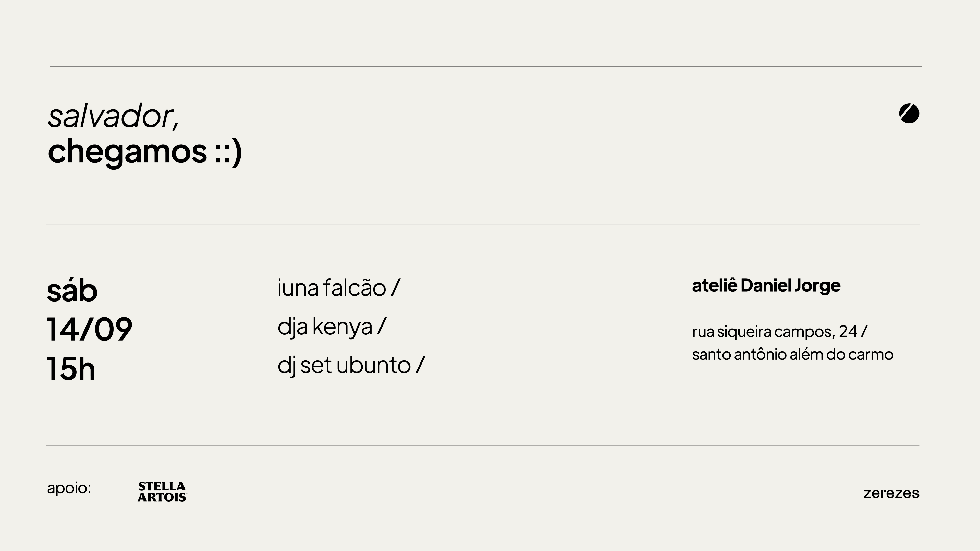This screenshot has width=980, height=551.
Task: Click the 'sáb' day label
Action: pyautogui.click(x=72, y=290)
